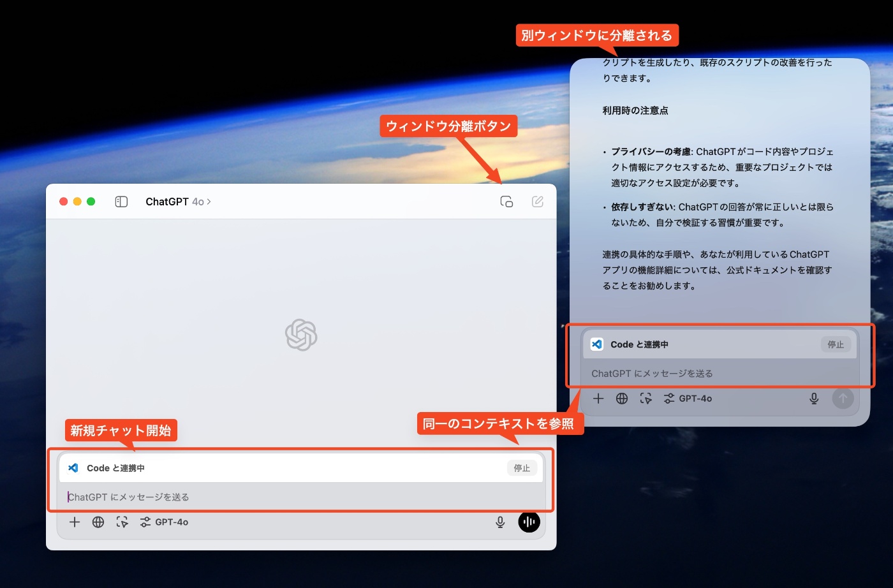Click the paragraph starting '連携の具体的な手順や'

pyautogui.click(x=718, y=270)
